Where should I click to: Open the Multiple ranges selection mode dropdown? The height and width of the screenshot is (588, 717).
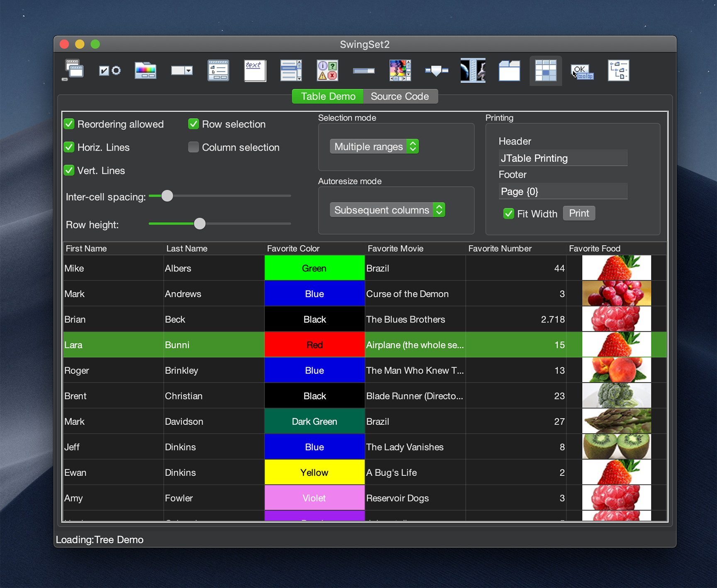(374, 146)
